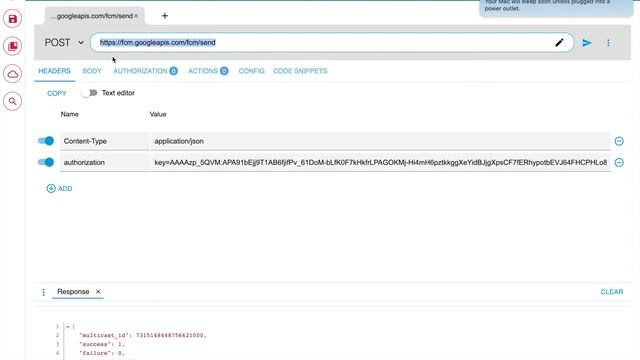Collapse the JSON root object on line 1
Viewport: 640px width, 360px height.
(68, 327)
